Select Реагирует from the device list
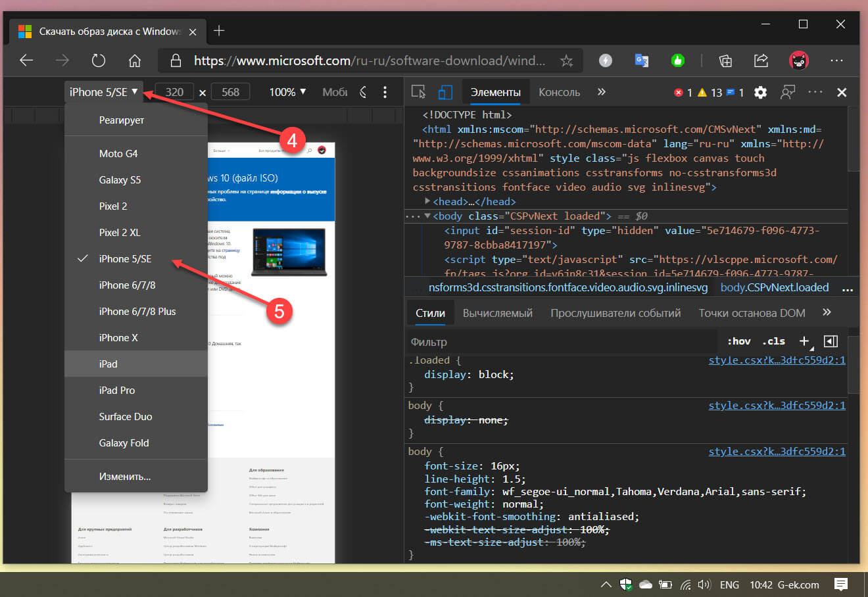 click(136, 120)
